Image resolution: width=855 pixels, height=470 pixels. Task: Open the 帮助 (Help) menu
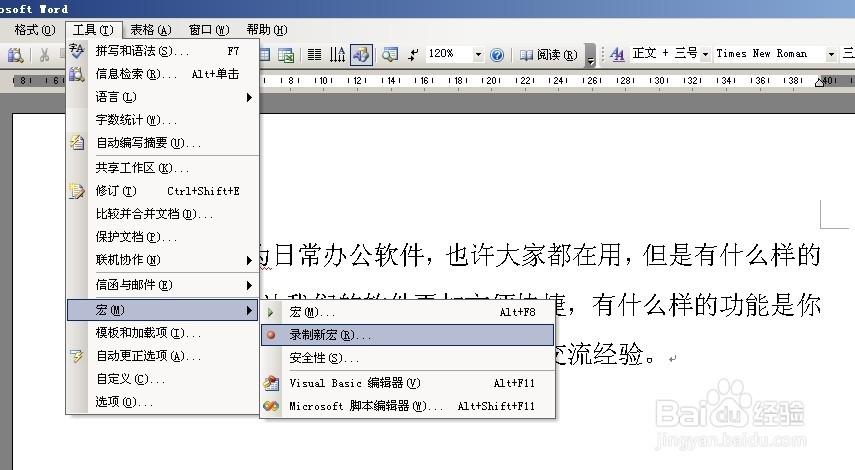(x=267, y=29)
